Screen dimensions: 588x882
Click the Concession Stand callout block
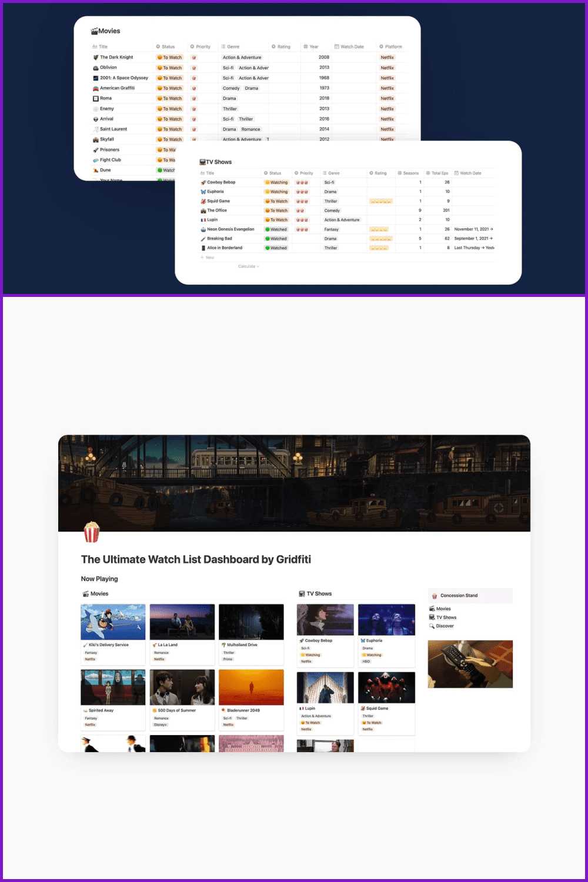point(470,596)
